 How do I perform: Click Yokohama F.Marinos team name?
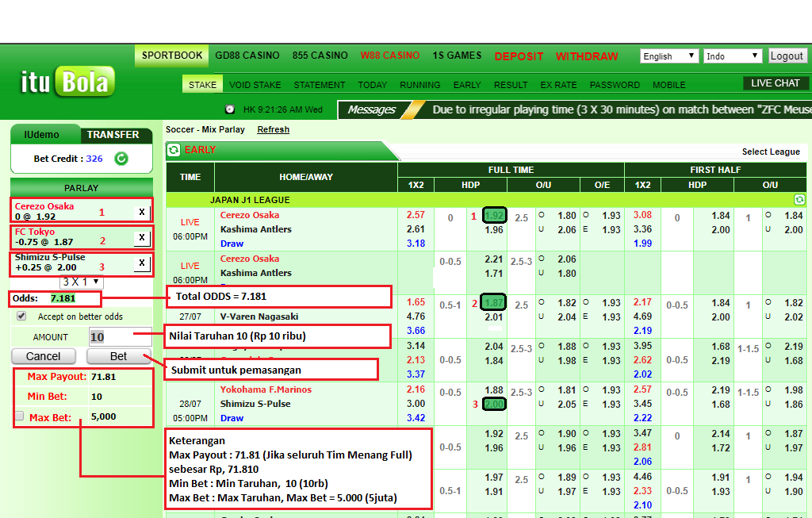[266, 389]
